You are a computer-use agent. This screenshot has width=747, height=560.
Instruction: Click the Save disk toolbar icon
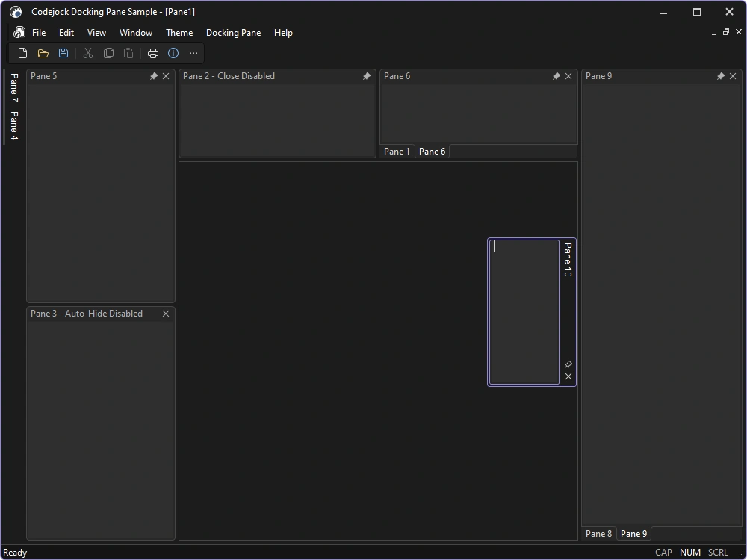click(x=63, y=53)
